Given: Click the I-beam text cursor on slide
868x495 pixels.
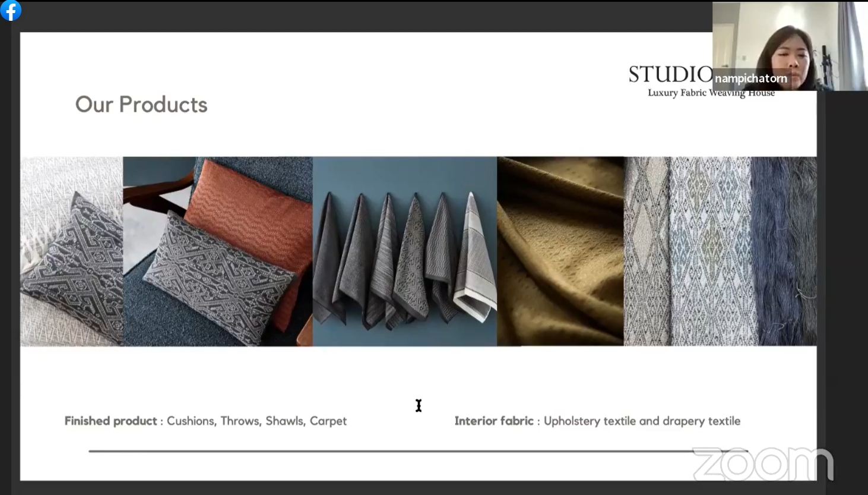Looking at the screenshot, I should (419, 406).
